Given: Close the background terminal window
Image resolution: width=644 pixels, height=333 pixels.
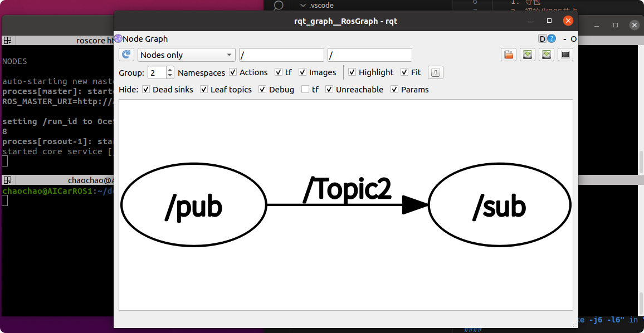Looking at the screenshot, I should (634, 25).
